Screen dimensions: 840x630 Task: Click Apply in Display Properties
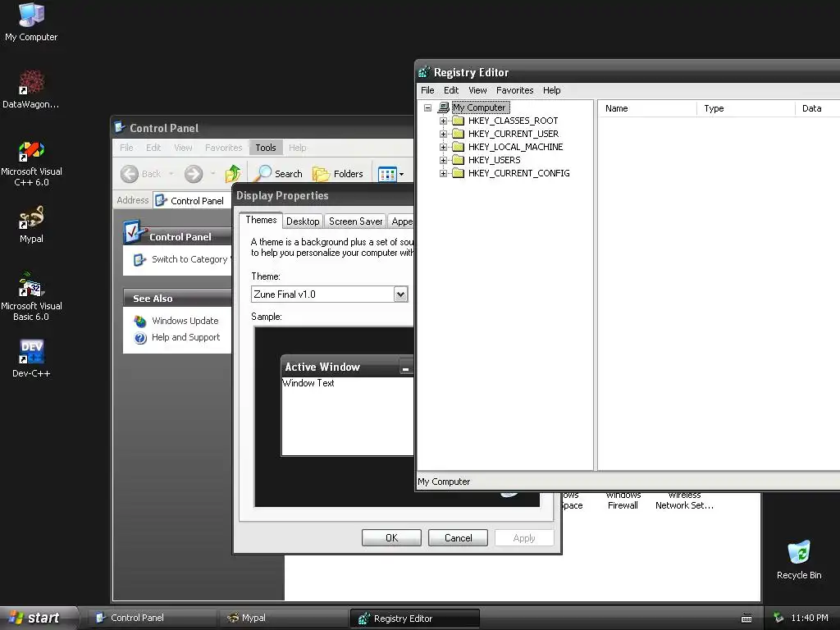524,538
